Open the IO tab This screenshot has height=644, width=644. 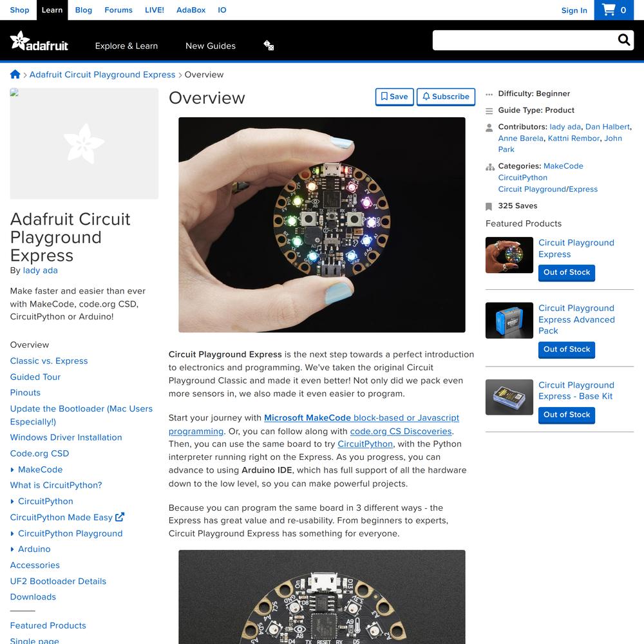(222, 10)
